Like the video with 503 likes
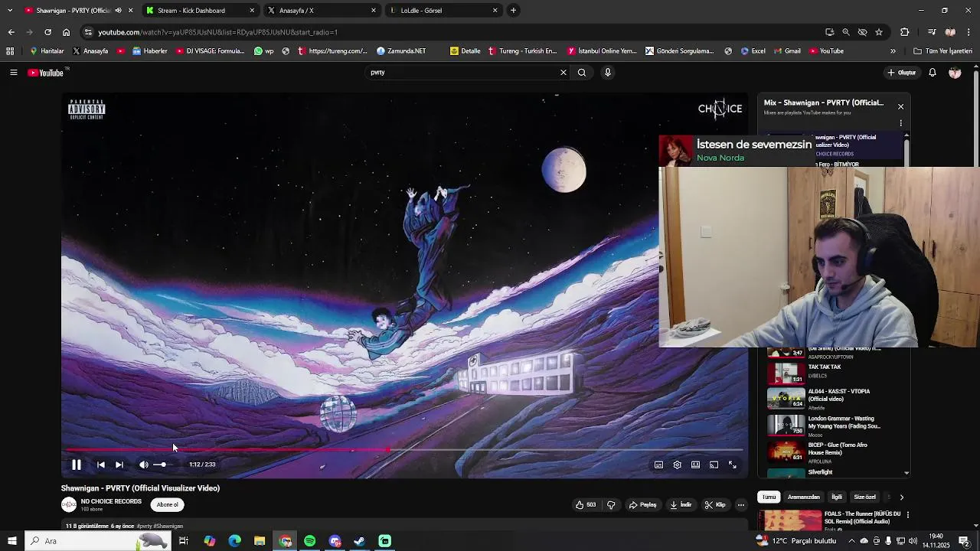980x551 pixels. pyautogui.click(x=586, y=505)
